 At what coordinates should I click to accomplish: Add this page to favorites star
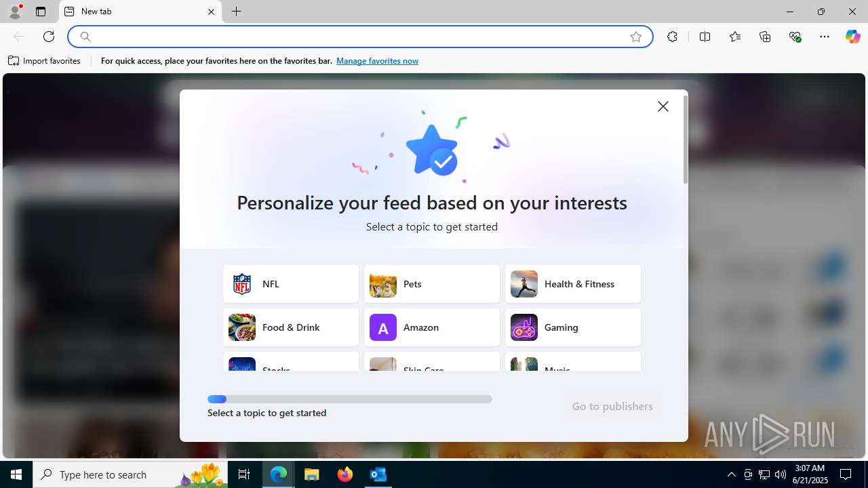click(x=636, y=37)
